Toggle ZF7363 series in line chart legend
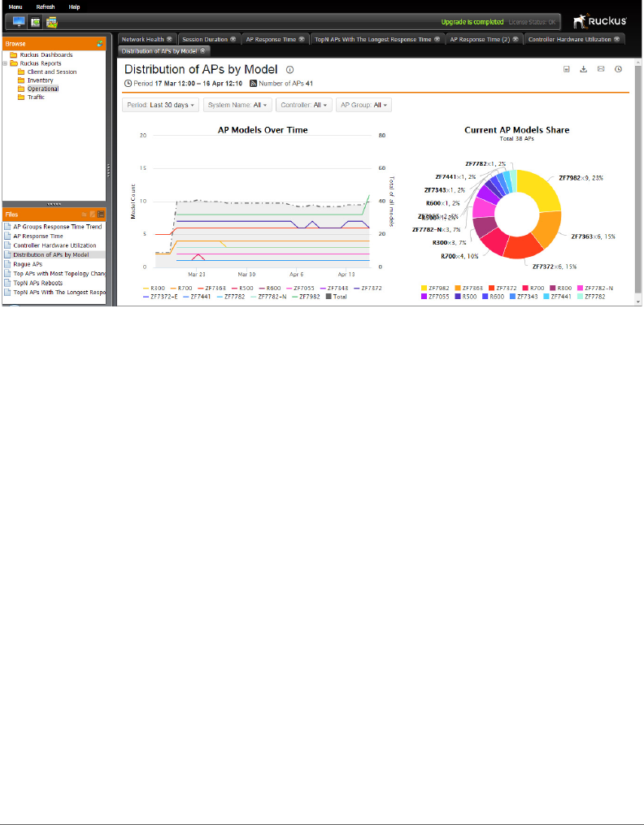This screenshot has width=644, height=825. (x=212, y=289)
